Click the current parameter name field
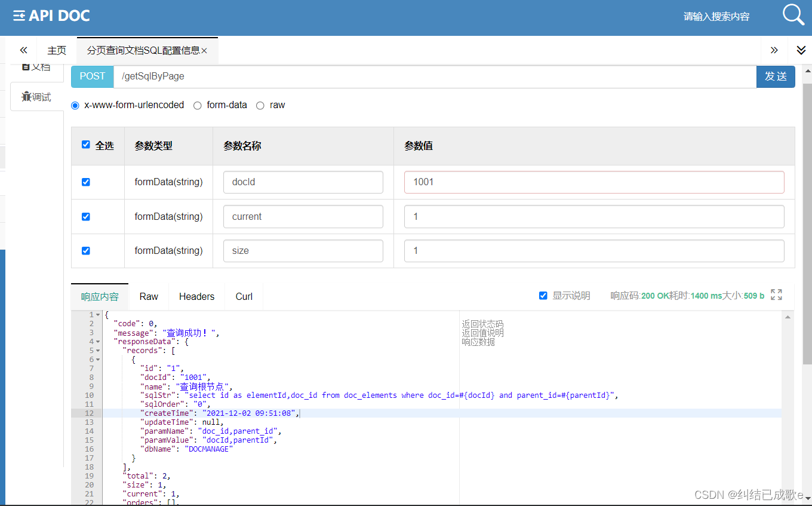This screenshot has height=506, width=812. coord(303,216)
